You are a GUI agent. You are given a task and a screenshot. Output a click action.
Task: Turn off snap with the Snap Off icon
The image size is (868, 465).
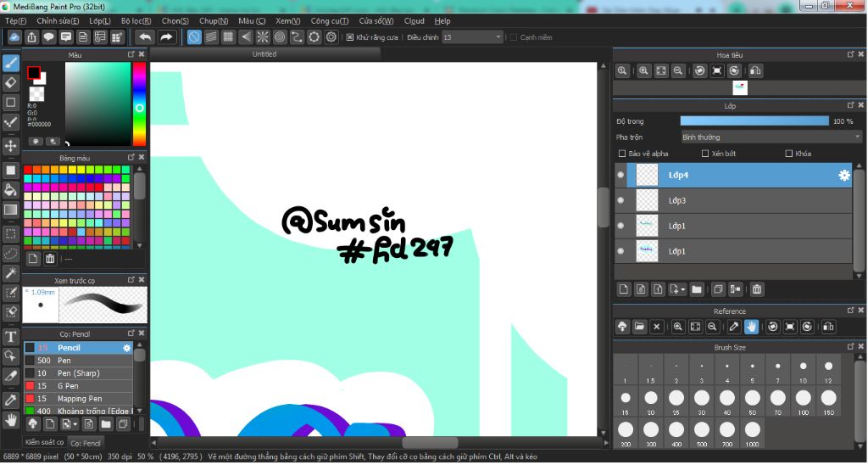pyautogui.click(x=194, y=37)
